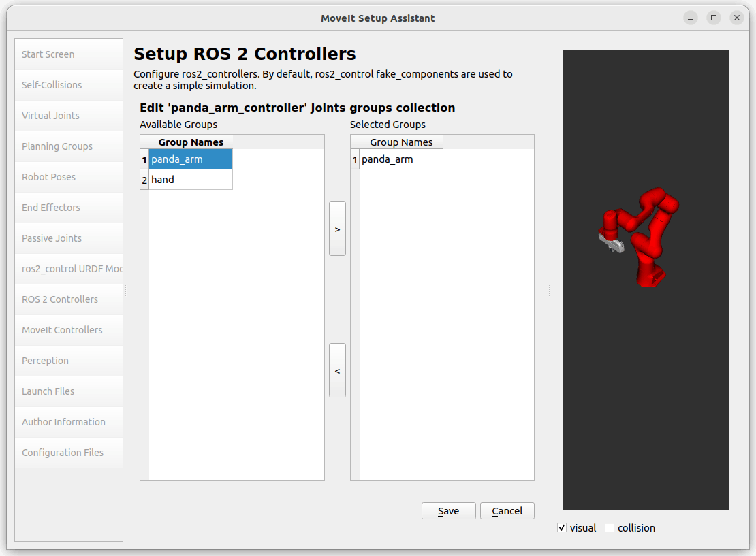Close the MoveIt Setup Assistant window
Image resolution: width=756 pixels, height=556 pixels.
click(x=737, y=18)
